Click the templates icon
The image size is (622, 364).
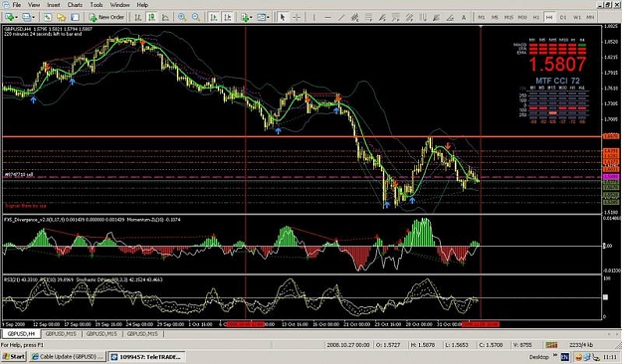point(262,17)
